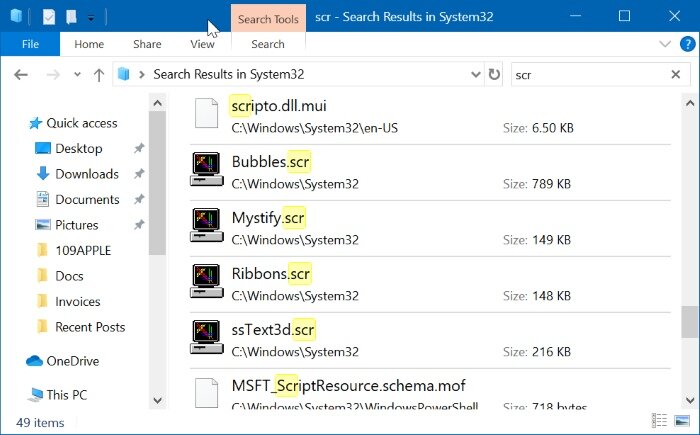Click the pin icon next to Documents
This screenshot has height=435, width=700.
139,199
